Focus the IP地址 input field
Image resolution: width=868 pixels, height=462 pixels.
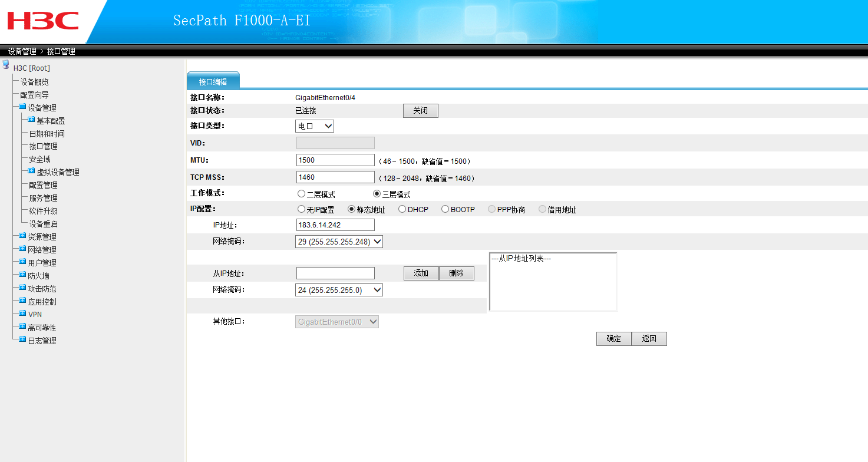click(335, 225)
